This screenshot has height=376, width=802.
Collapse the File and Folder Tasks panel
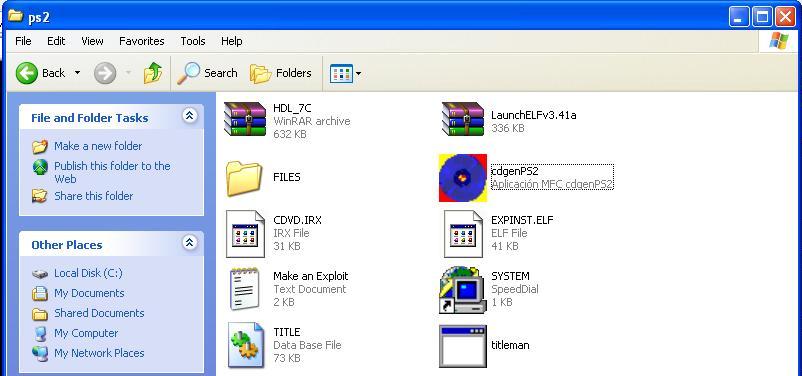click(189, 116)
